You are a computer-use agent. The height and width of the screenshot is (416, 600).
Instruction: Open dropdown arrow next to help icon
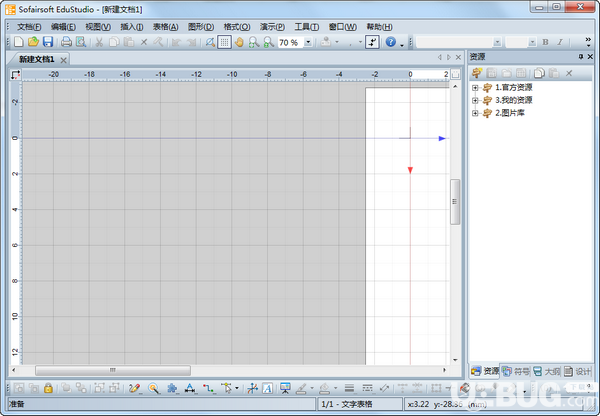coord(402,45)
